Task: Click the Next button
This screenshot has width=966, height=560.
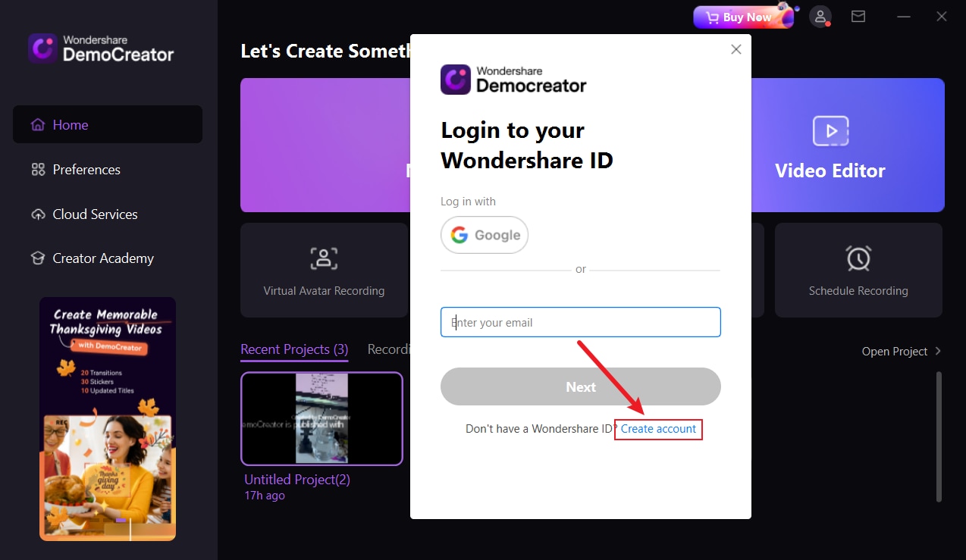Action: (x=581, y=386)
